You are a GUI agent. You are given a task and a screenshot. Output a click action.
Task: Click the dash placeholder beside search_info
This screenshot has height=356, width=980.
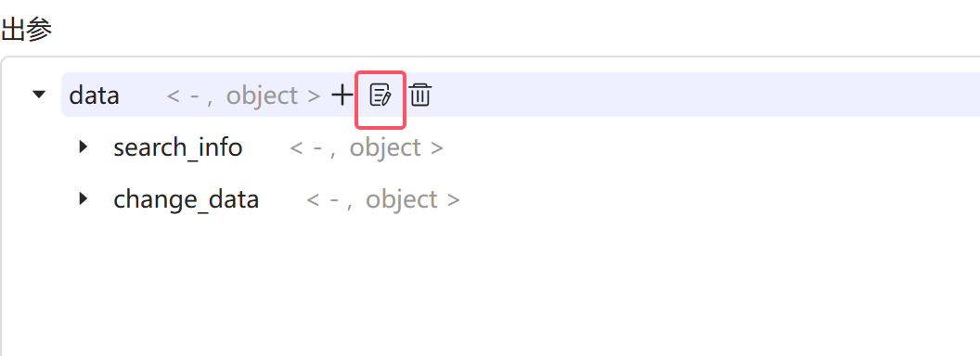click(316, 148)
